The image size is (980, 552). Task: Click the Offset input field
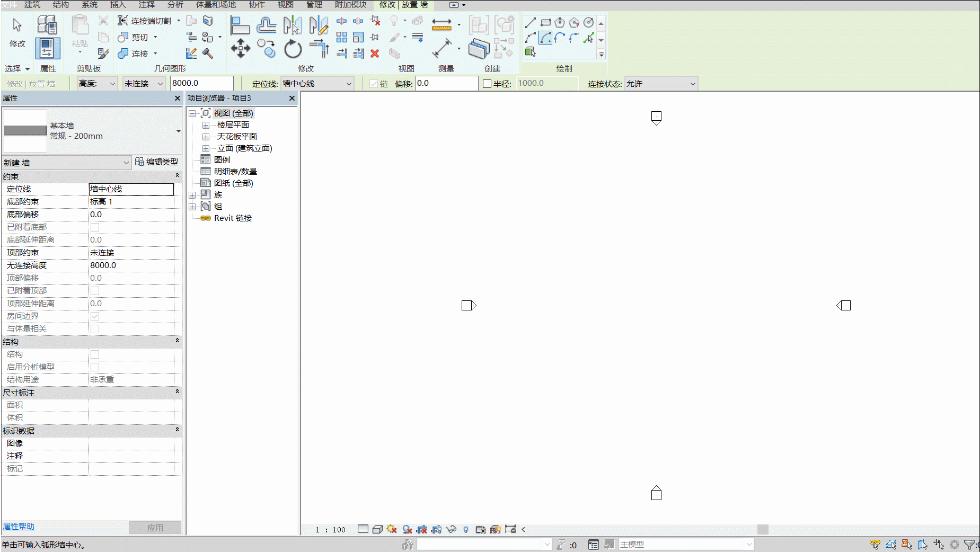click(x=447, y=84)
